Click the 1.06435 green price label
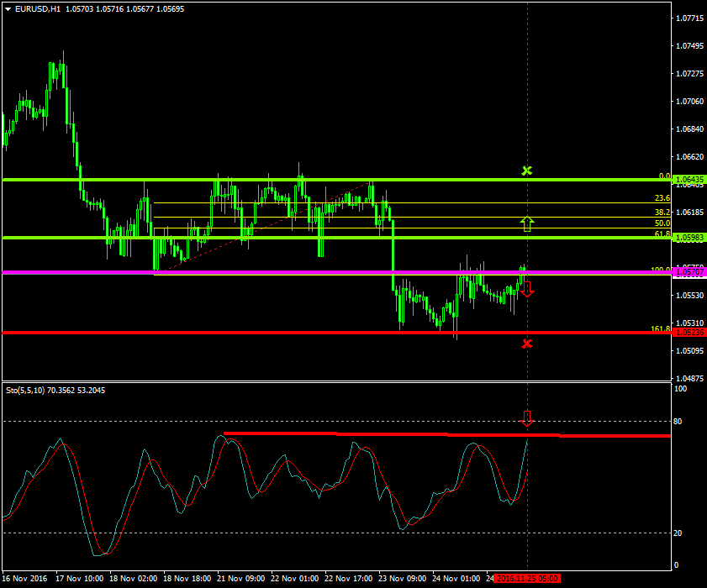707x588 pixels. 689,179
